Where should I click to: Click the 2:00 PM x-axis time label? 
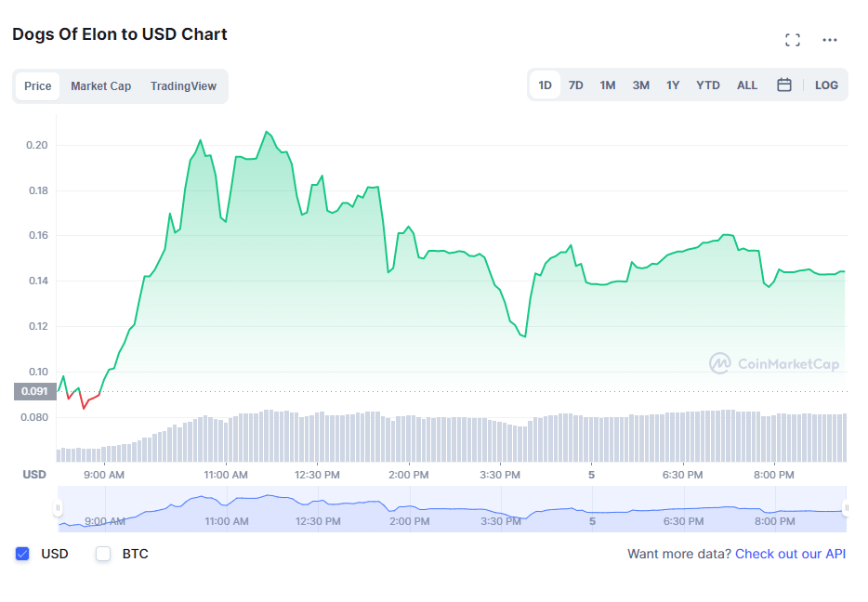tap(409, 475)
